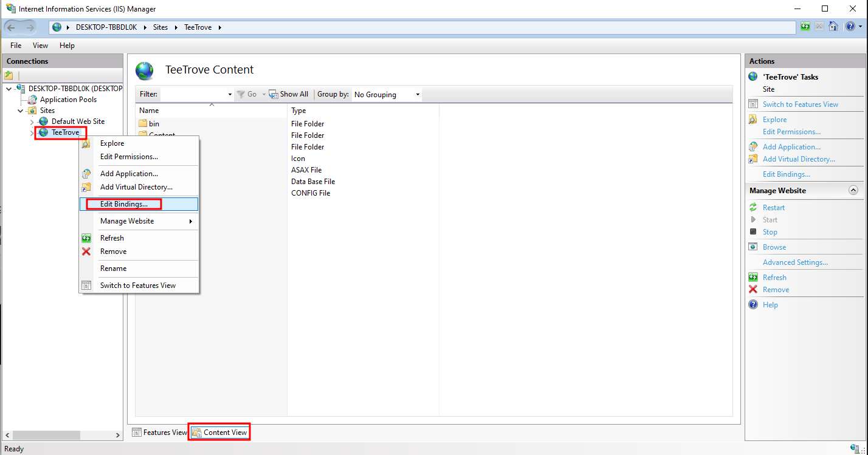Click the Stop icon in Actions pane
The height and width of the screenshot is (455, 868).
pyautogui.click(x=753, y=232)
